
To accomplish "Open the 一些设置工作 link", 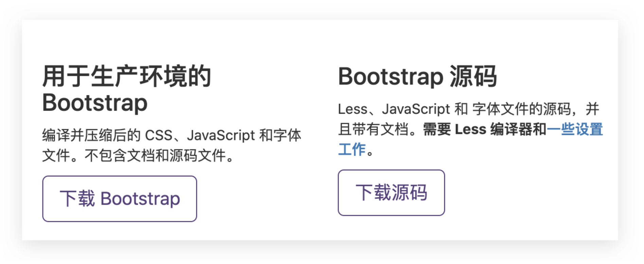I will coord(575,130).
